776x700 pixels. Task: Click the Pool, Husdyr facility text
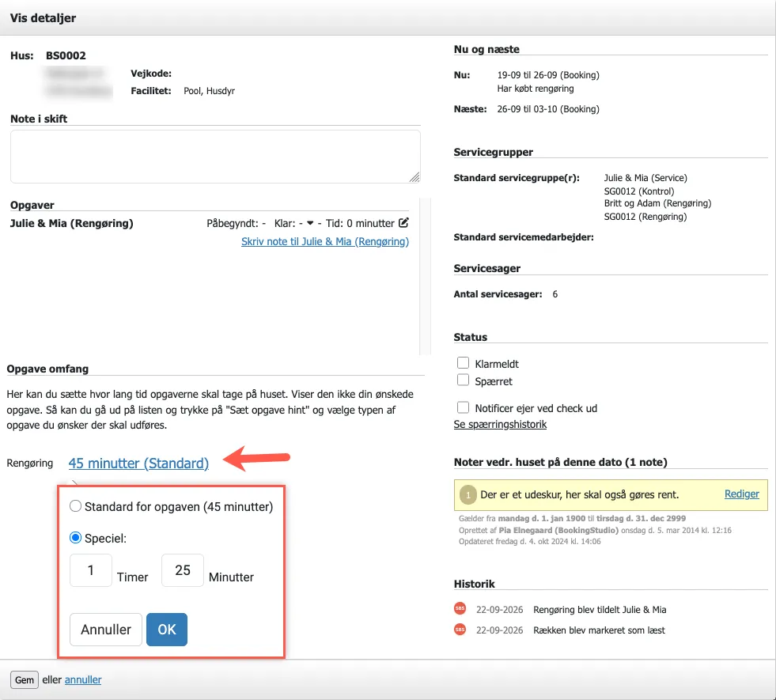[x=210, y=91]
